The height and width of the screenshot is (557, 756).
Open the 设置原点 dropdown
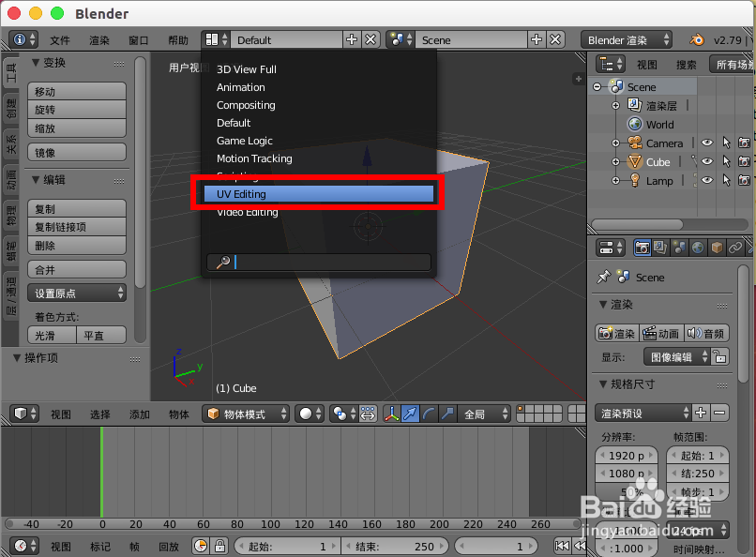point(77,293)
